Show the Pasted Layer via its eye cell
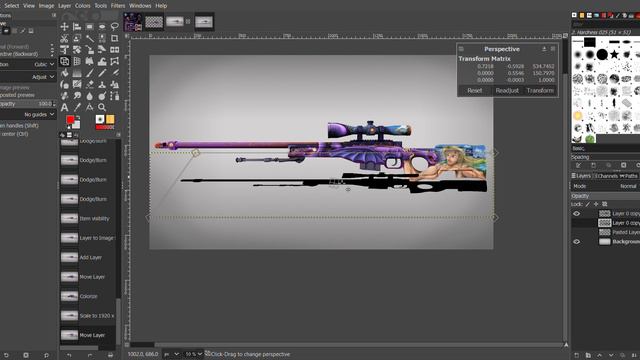This screenshot has height=360, width=640. (x=576, y=232)
